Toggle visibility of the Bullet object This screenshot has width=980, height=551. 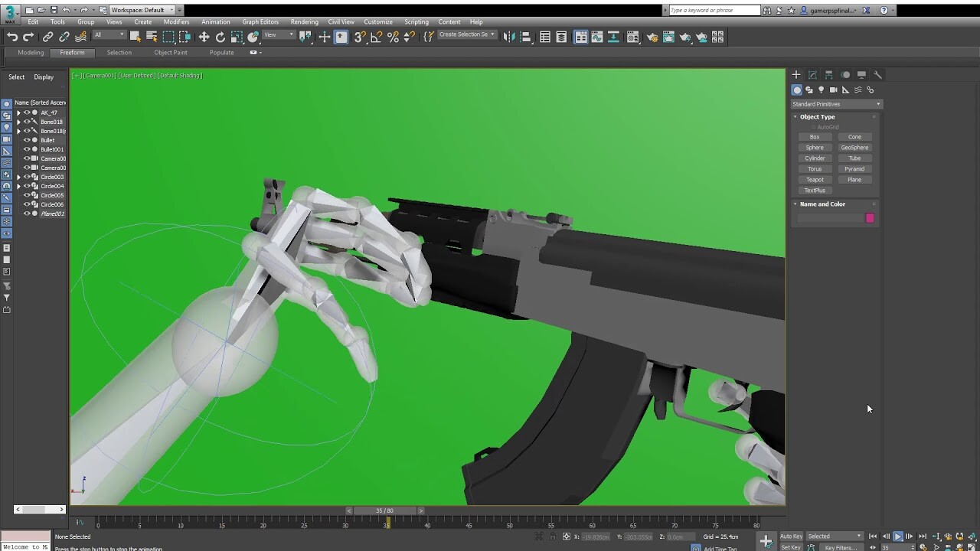click(27, 140)
